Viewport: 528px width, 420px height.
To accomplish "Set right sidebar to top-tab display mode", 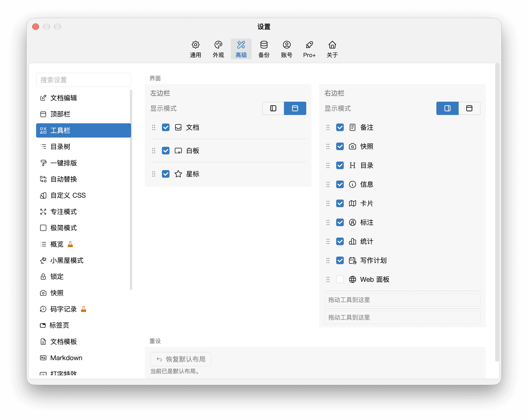I will [469, 108].
